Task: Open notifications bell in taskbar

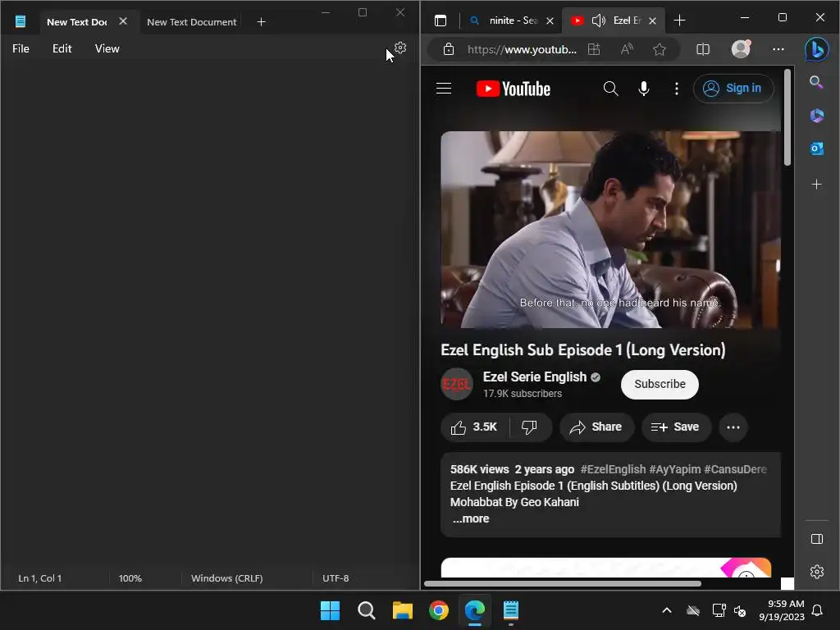Action: pyautogui.click(x=818, y=610)
